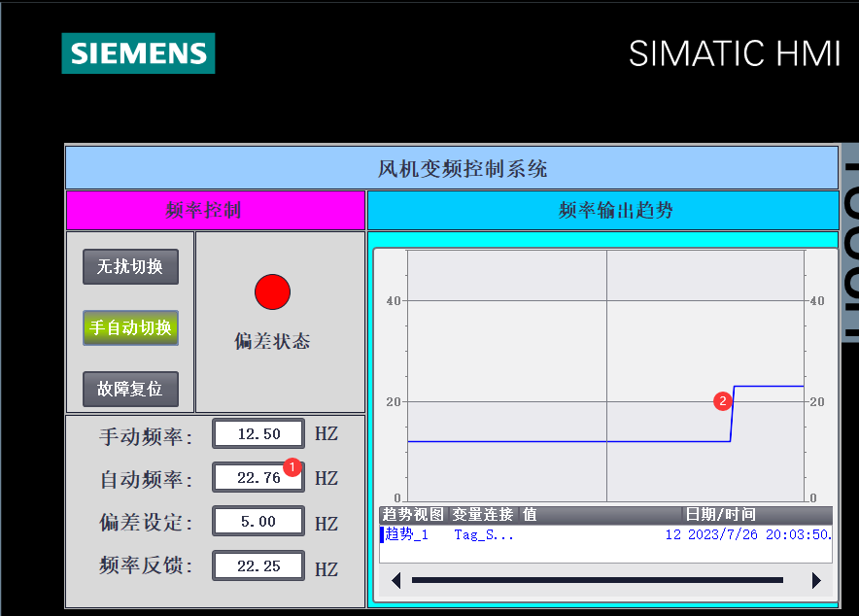859x616 pixels.
Task: Click the 风机变频控制系统 title bar
Action: click(x=452, y=168)
